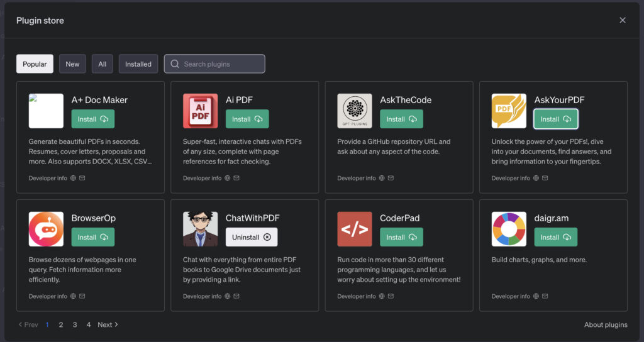644x342 pixels.
Task: Email BrowserOp developer via envelope icon
Action: [82, 296]
